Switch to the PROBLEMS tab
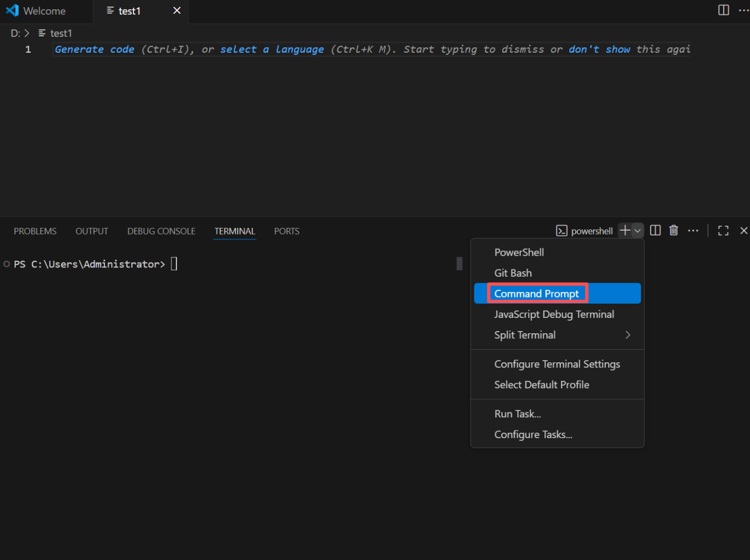 [x=35, y=231]
